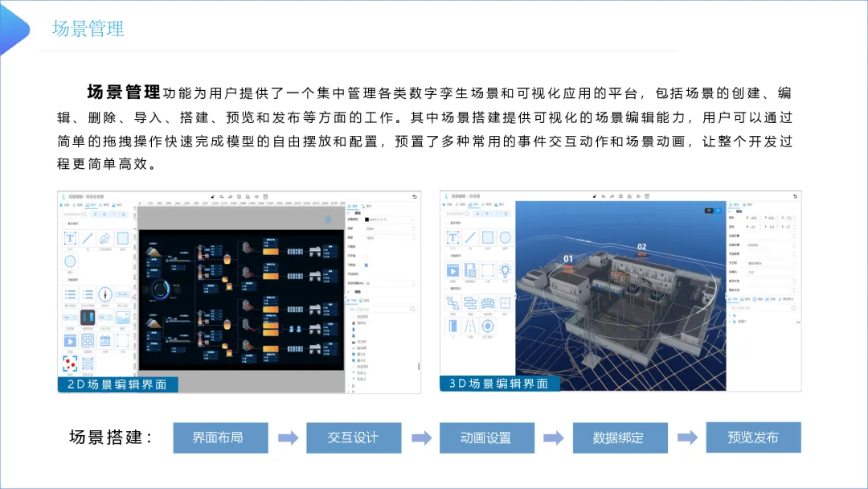Image resolution: width=868 pixels, height=489 pixels.
Task: Click the undo arrow in 2D editor toolbar
Action: (222, 196)
